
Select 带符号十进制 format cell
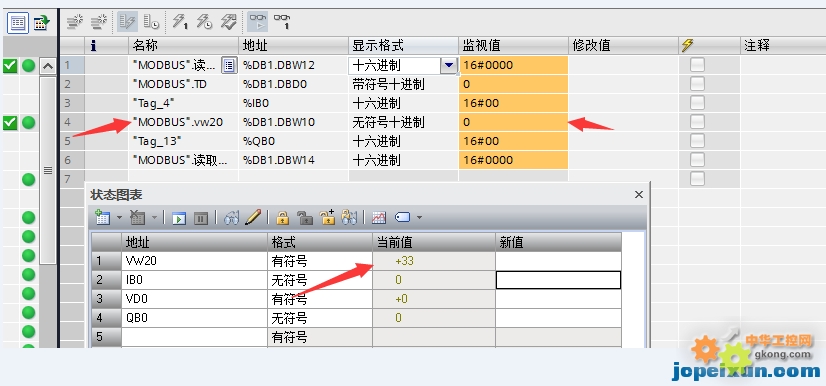click(403, 84)
